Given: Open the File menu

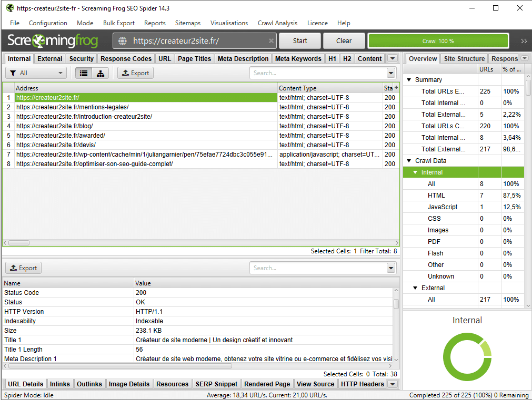Looking at the screenshot, I should point(15,23).
